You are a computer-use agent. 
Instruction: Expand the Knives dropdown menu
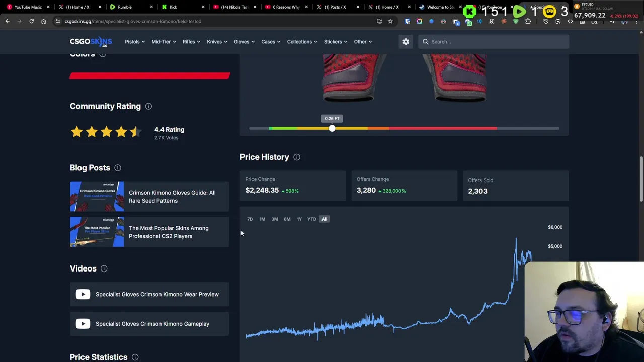click(x=217, y=42)
